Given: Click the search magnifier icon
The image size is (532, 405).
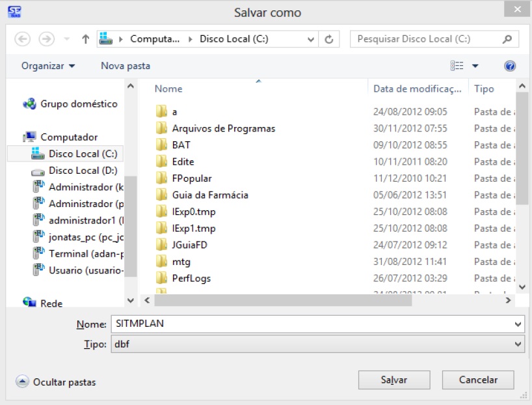Looking at the screenshot, I should click(508, 39).
